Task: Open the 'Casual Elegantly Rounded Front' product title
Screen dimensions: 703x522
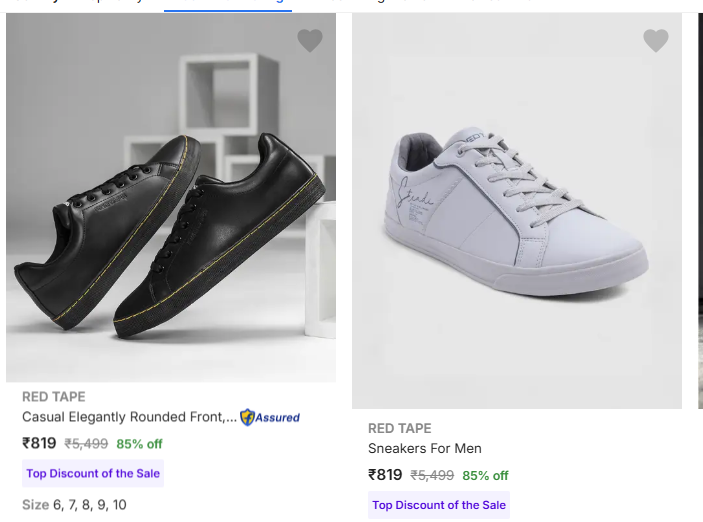Action: tap(129, 417)
